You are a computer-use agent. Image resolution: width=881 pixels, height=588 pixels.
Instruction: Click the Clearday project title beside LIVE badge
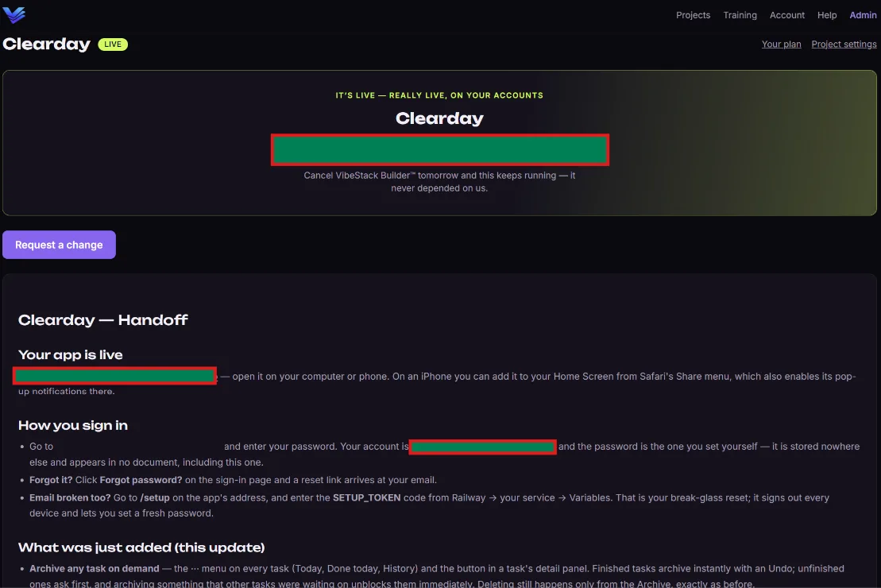[x=47, y=44]
